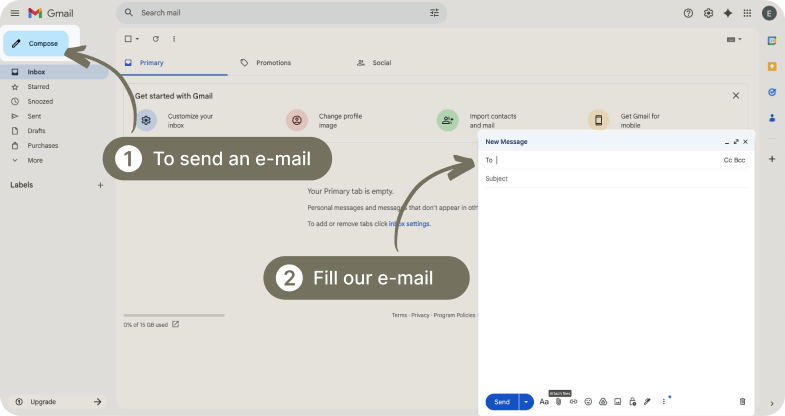
Task: Show search options filter icon
Action: pyautogui.click(x=434, y=13)
